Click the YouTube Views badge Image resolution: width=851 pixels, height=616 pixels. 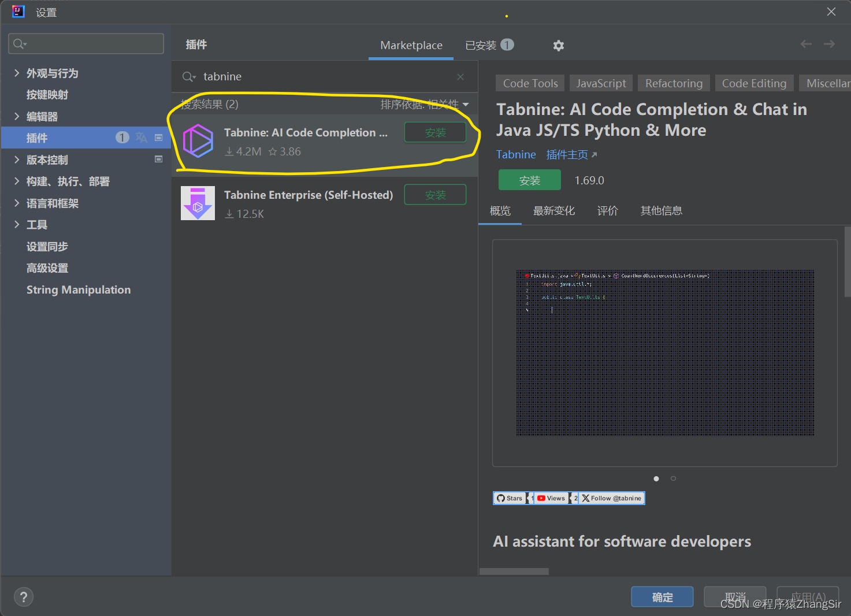(551, 498)
